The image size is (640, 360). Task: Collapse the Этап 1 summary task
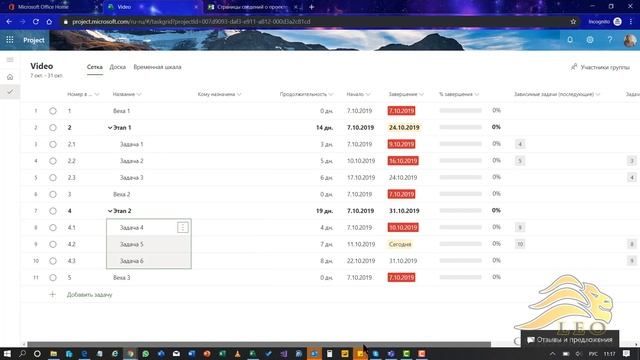pyautogui.click(x=110, y=128)
